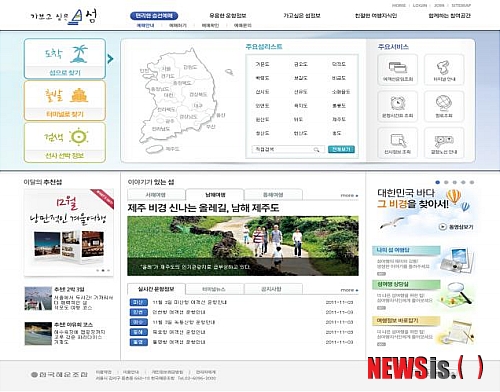500x392 pixels.
Task: Expand more link beside island story tabs
Action: coord(349,196)
